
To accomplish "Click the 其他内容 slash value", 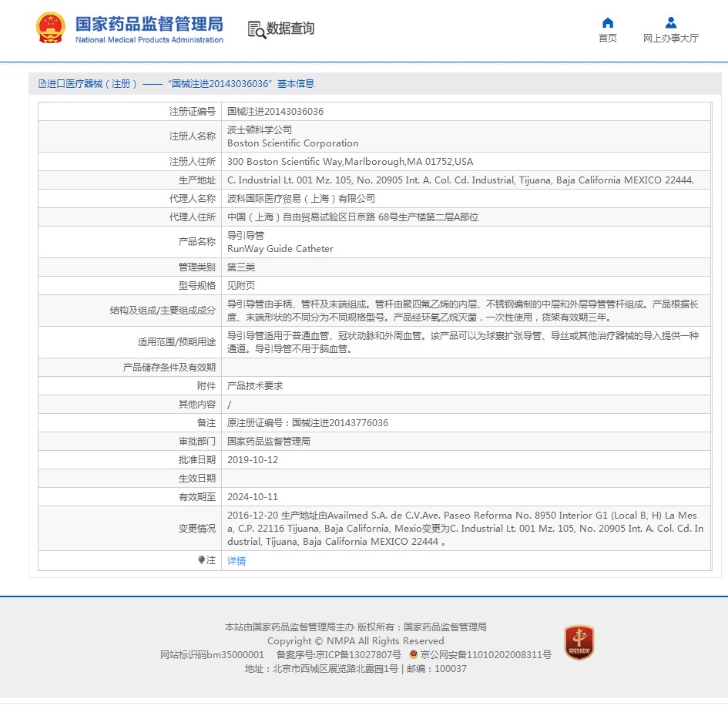I will [x=230, y=405].
